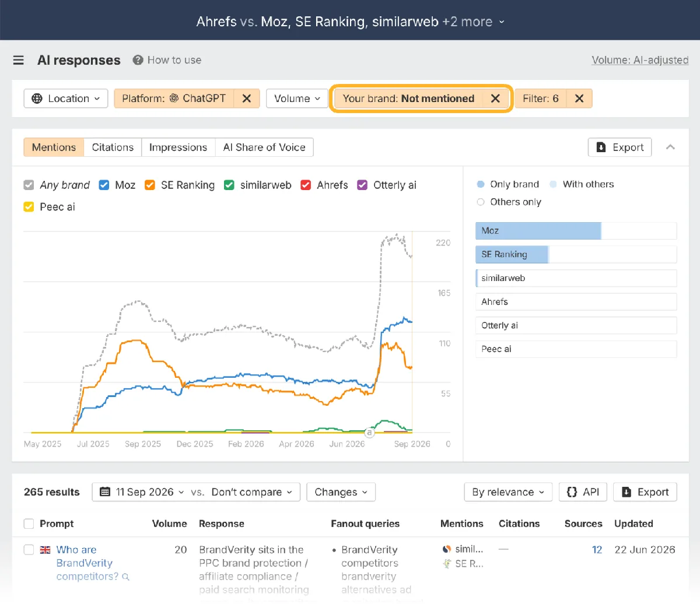Click the Moz bar in brand list
Image resolution: width=700 pixels, height=604 pixels.
coord(576,231)
